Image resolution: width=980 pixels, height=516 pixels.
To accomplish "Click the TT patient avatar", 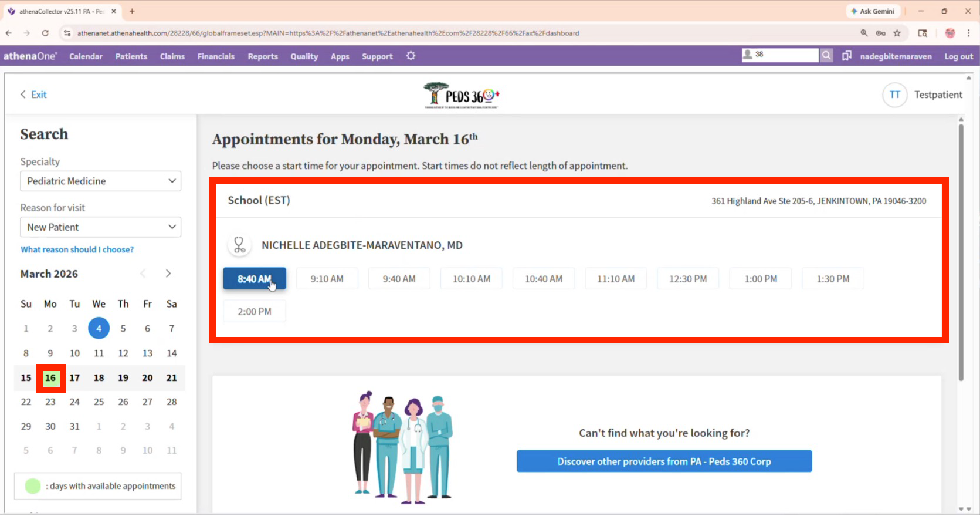I will [x=895, y=95].
